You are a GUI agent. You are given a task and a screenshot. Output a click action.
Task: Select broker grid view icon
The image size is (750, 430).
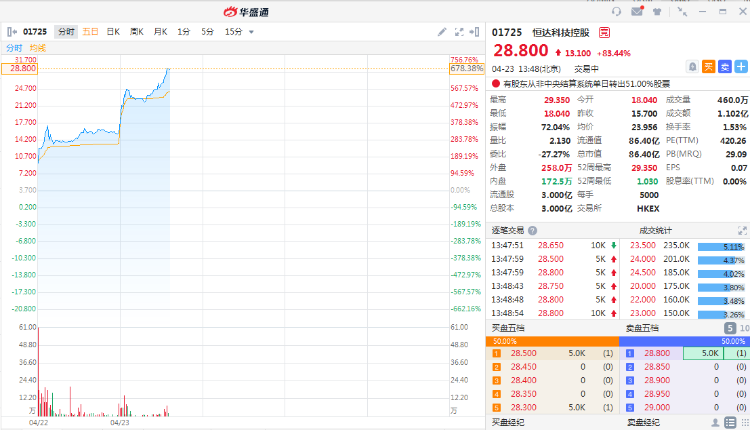click(745, 422)
